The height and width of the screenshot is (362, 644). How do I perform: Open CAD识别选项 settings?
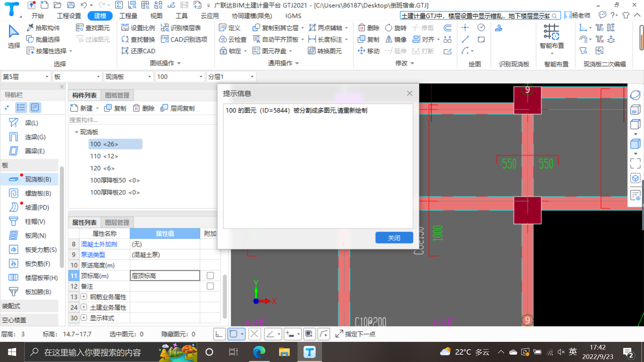[x=184, y=40]
